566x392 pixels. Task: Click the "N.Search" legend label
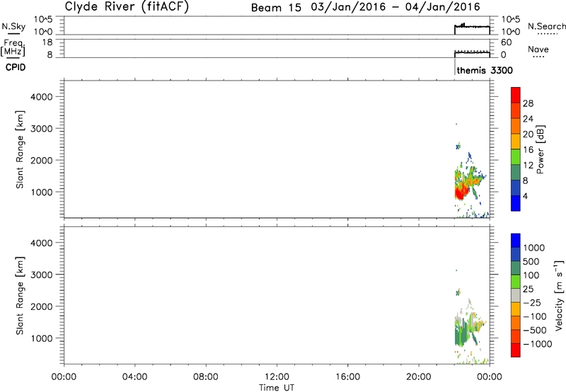coord(546,26)
